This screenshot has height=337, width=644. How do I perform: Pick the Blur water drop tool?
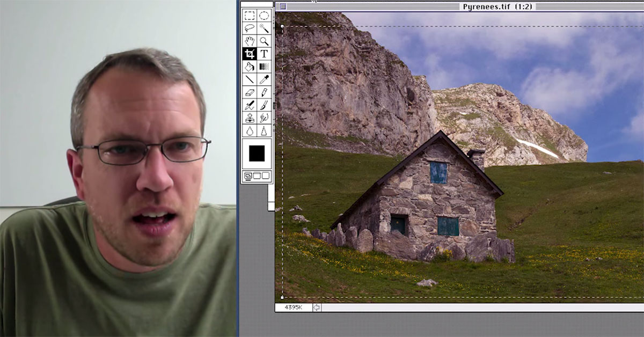point(249,131)
